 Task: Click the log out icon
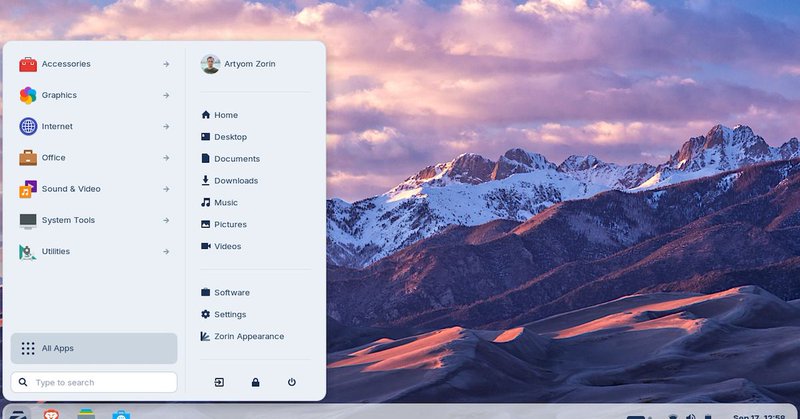coord(219,382)
